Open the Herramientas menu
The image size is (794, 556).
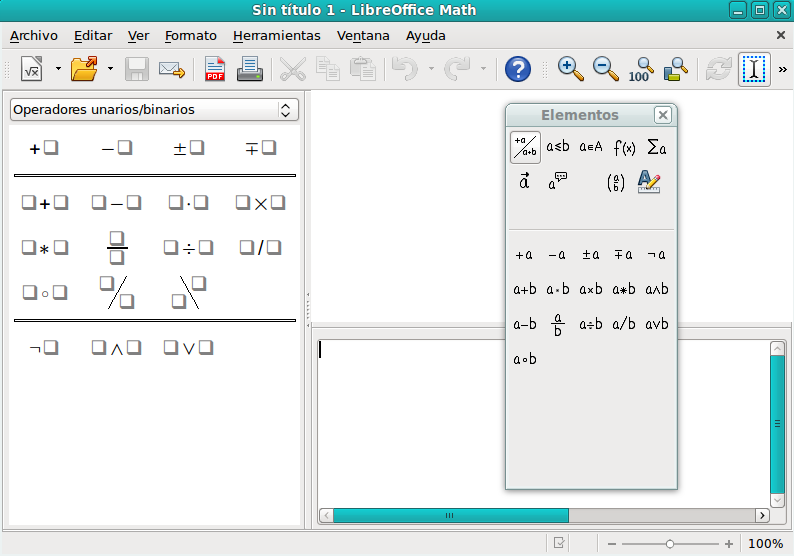[276, 35]
